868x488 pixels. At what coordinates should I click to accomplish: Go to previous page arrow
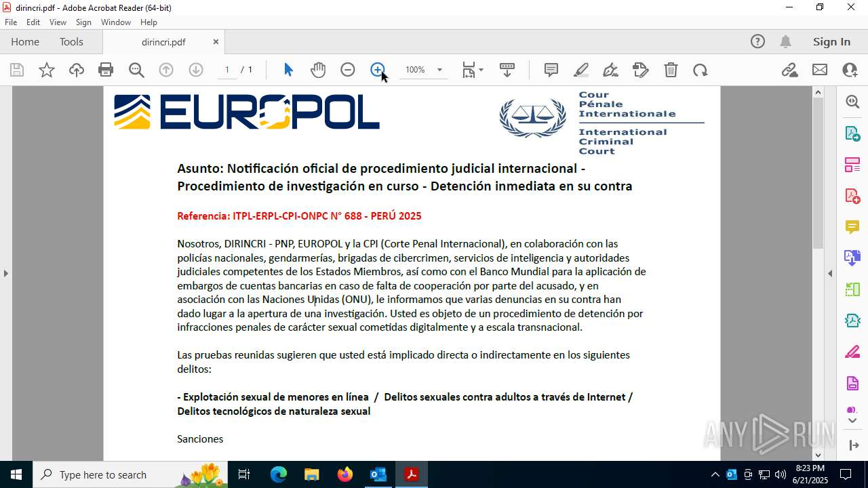tap(166, 70)
